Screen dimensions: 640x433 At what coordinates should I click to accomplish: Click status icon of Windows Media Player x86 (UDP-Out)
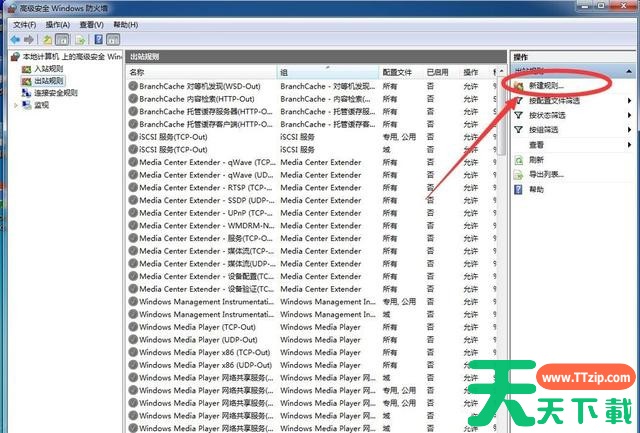click(x=133, y=365)
